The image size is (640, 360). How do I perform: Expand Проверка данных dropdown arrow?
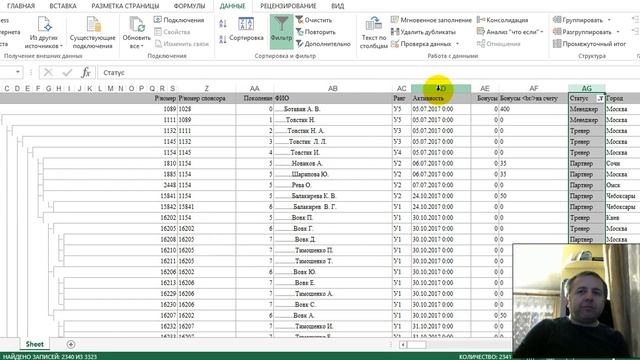[x=457, y=44]
